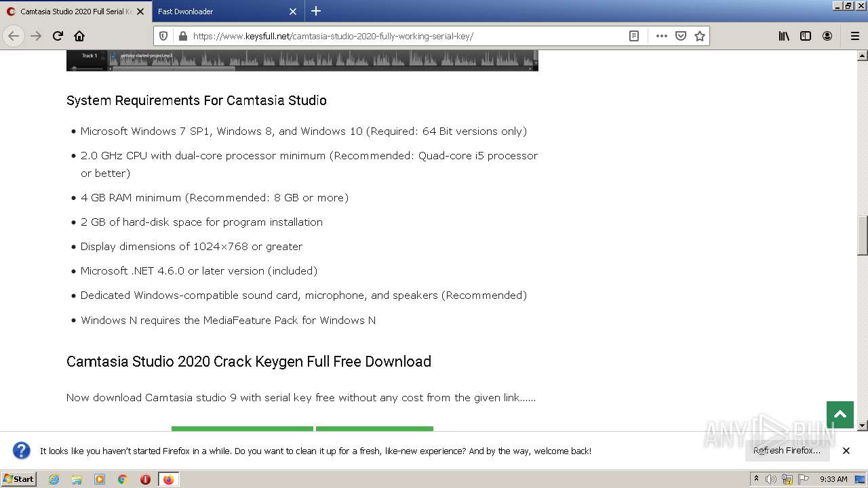This screenshot has height=488, width=868.
Task: Click the 2 GB hard-disk space line
Action: click(x=201, y=222)
